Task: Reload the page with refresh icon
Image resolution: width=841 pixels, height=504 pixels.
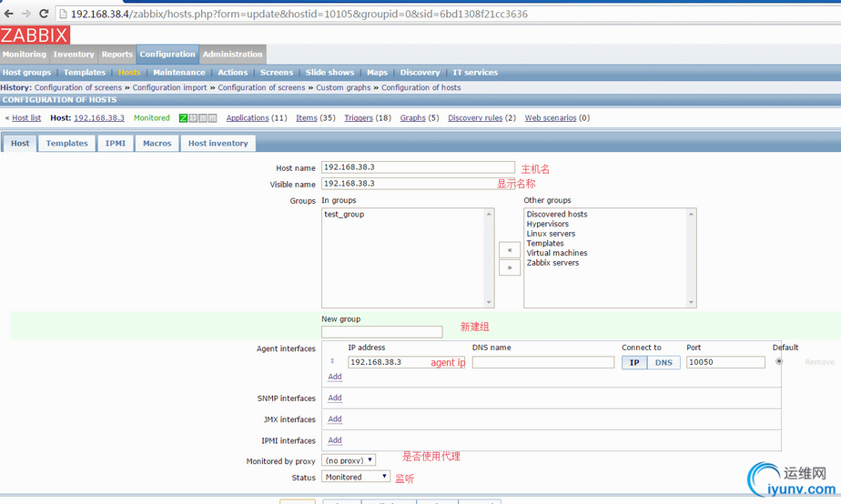Action: coord(44,14)
